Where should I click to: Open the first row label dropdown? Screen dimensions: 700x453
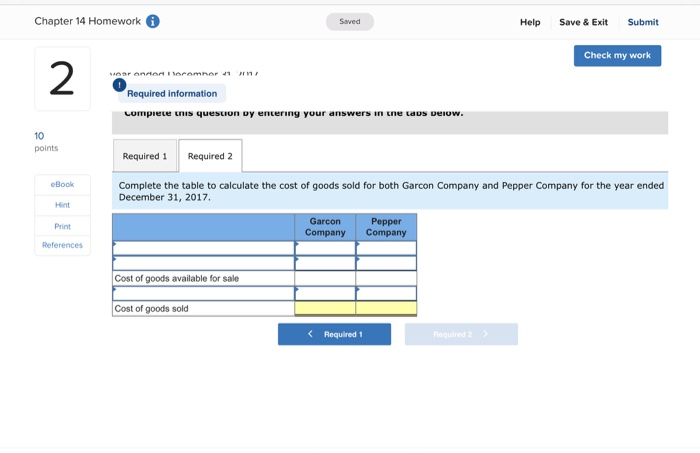click(x=203, y=248)
